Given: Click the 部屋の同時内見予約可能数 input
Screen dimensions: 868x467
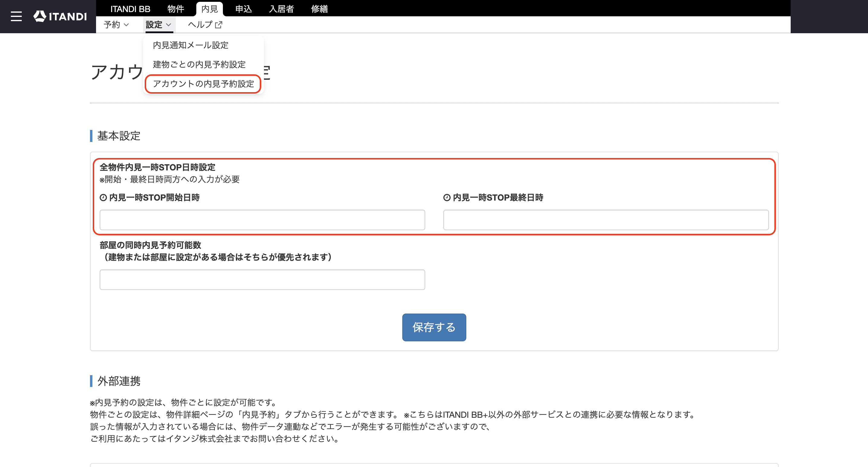Looking at the screenshot, I should click(262, 279).
